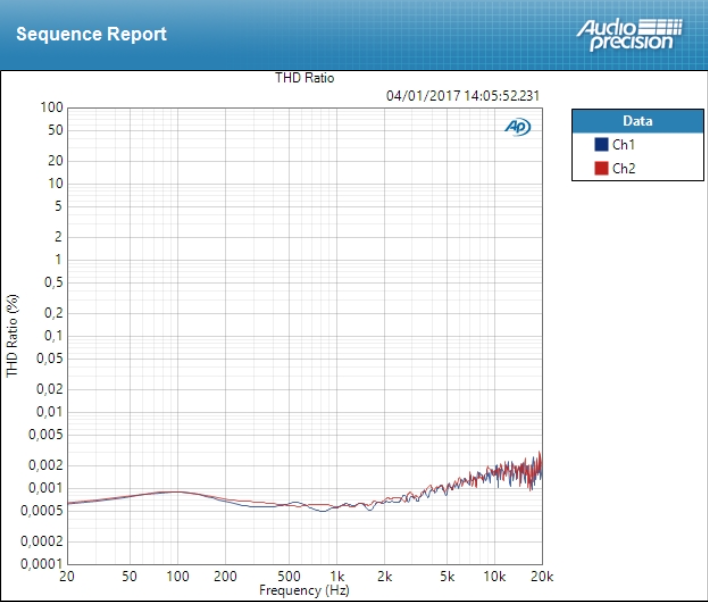Click the Sequence Report heading
This screenshot has width=708, height=602.
pos(91,34)
